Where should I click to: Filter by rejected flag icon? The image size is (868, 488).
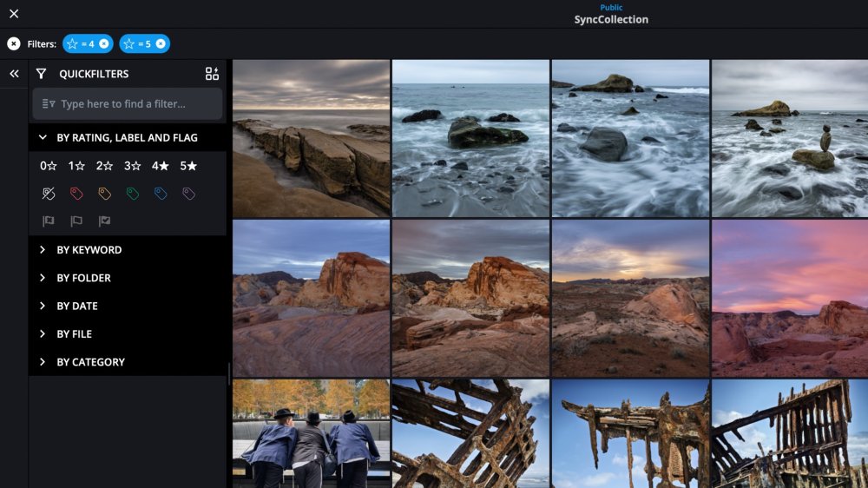[x=48, y=221]
